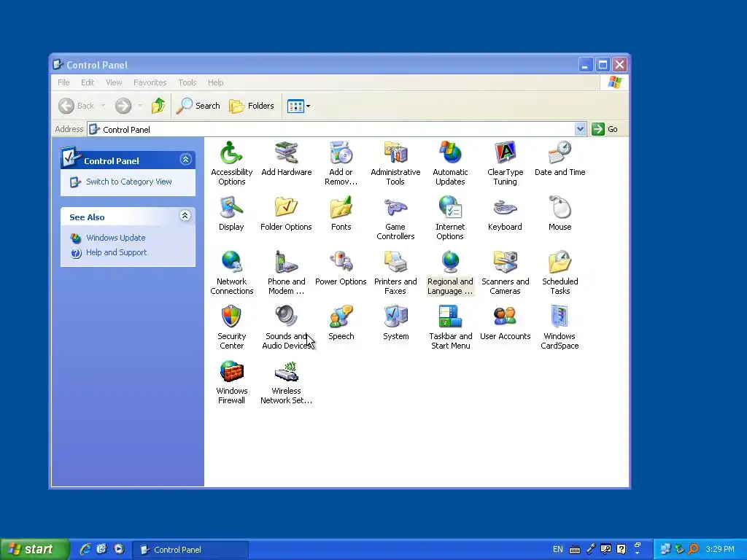Click the language bar Help icon

tap(622, 549)
